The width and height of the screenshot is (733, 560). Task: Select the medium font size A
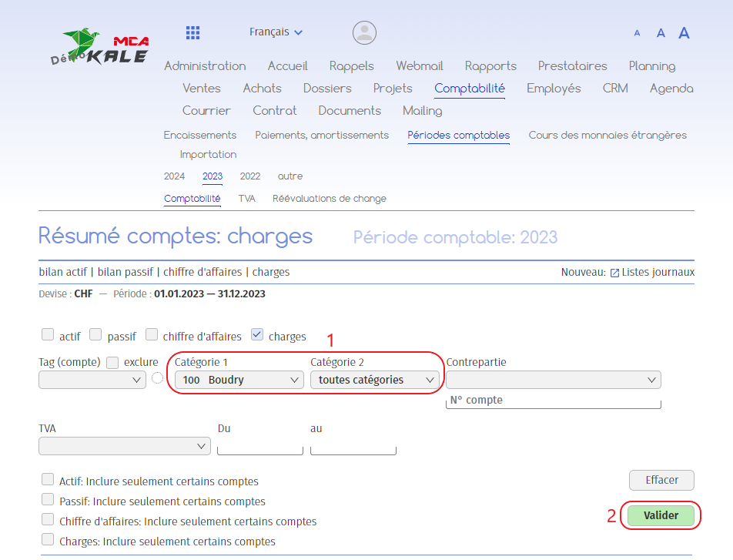pos(661,33)
